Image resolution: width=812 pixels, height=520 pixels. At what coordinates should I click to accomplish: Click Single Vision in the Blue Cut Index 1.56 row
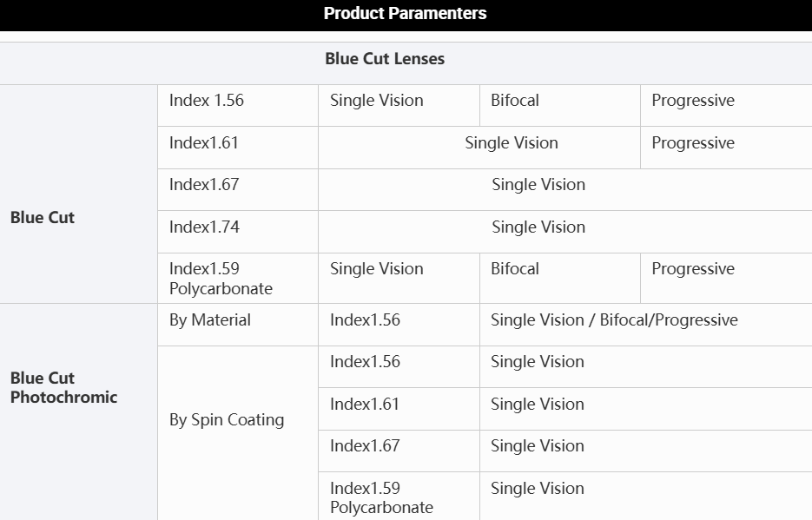(x=377, y=101)
